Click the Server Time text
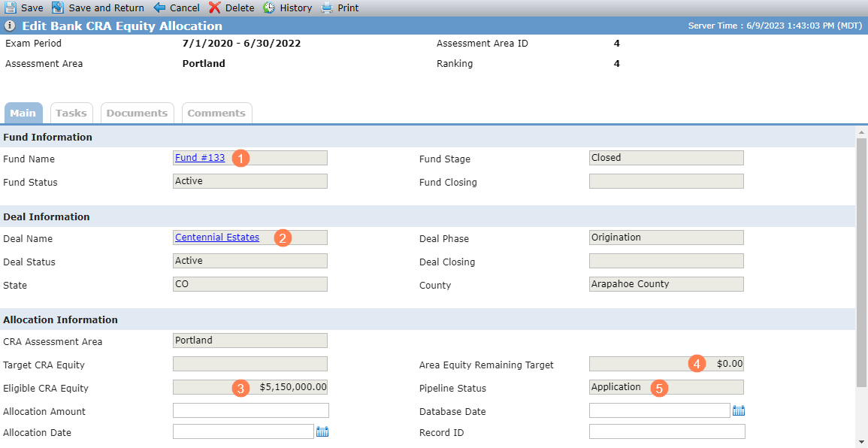Image resolution: width=868 pixels, height=448 pixels. [x=775, y=26]
